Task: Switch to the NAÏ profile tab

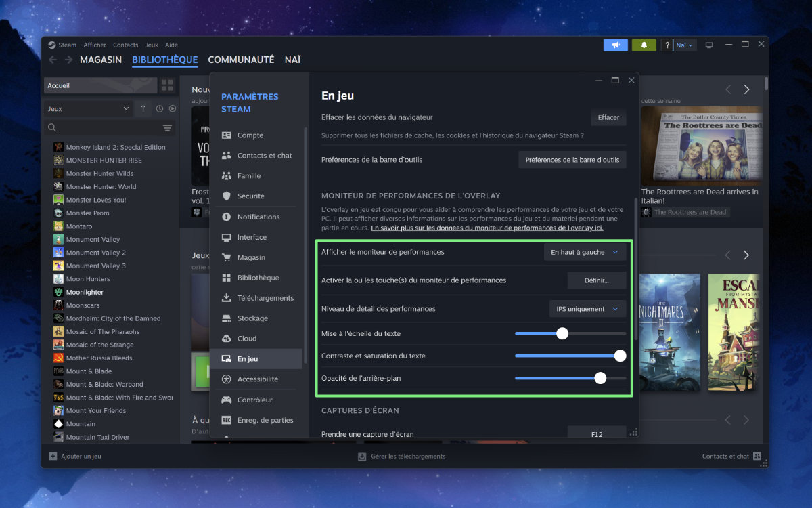Action: 292,60
